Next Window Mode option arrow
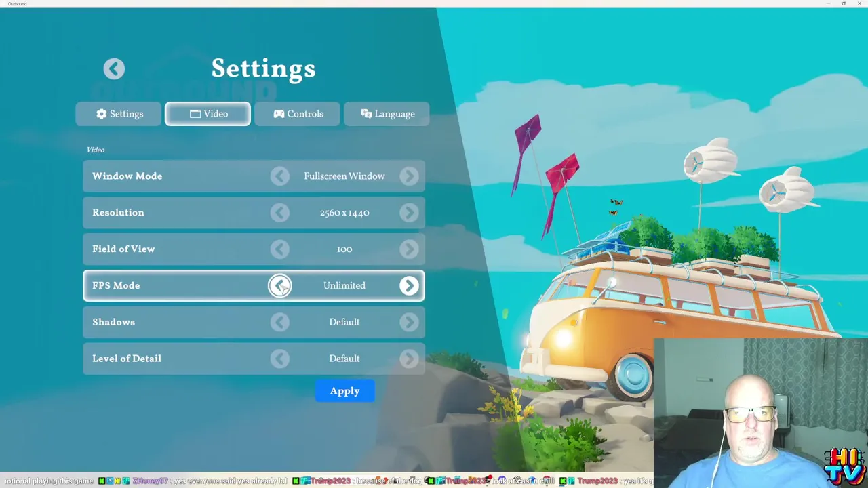The height and width of the screenshot is (488, 868). click(409, 176)
